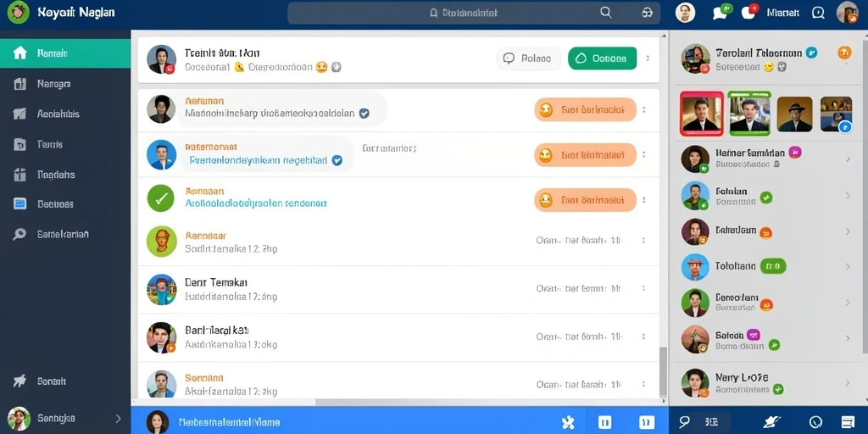Open the kebab menu on the Aeranan row
This screenshot has height=434, width=868.
[644, 109]
